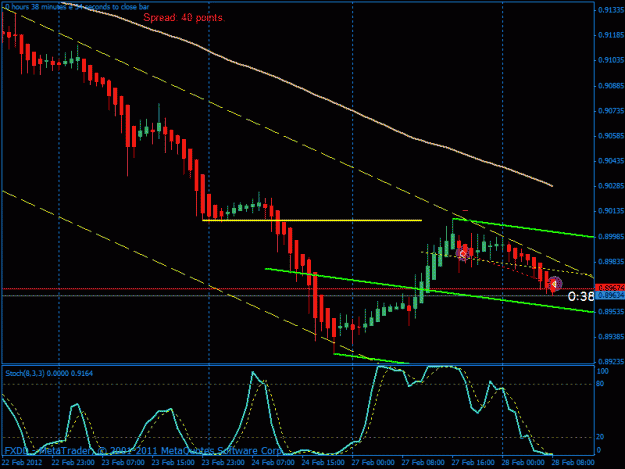Click the '27 Feb 16:00' time axis label

coord(473,462)
